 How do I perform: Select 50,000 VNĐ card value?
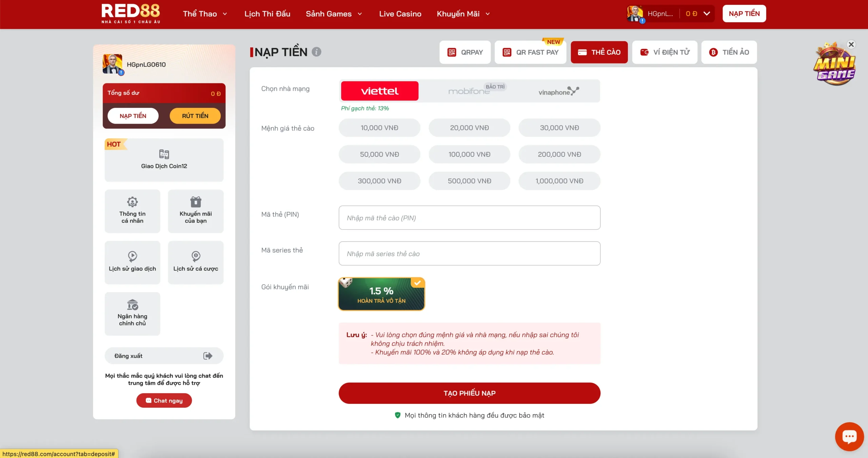click(379, 154)
